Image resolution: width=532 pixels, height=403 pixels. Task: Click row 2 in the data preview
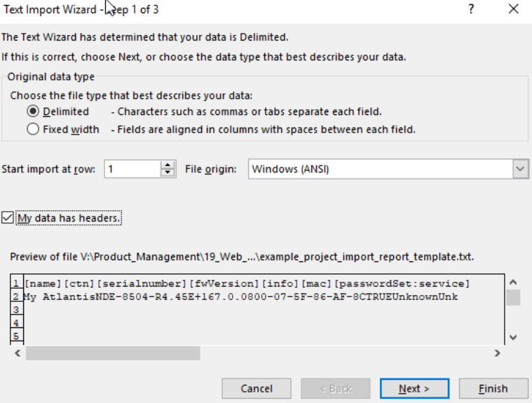point(238,296)
